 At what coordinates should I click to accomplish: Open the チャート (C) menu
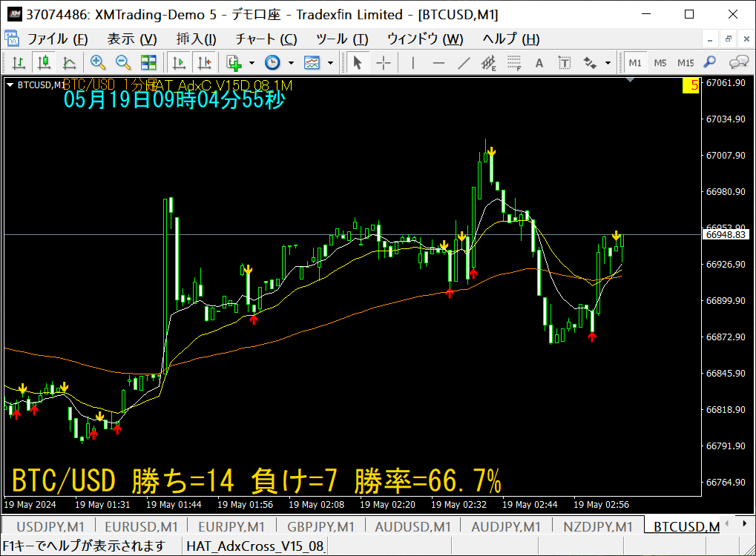point(266,39)
